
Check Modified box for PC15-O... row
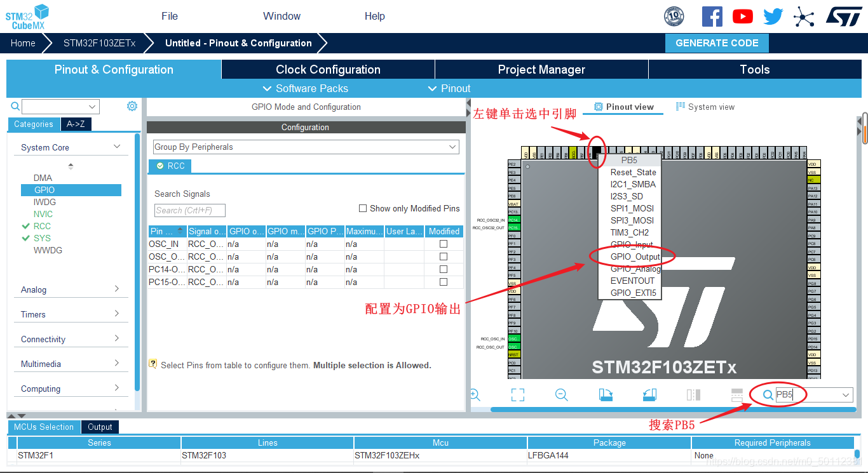pos(444,282)
